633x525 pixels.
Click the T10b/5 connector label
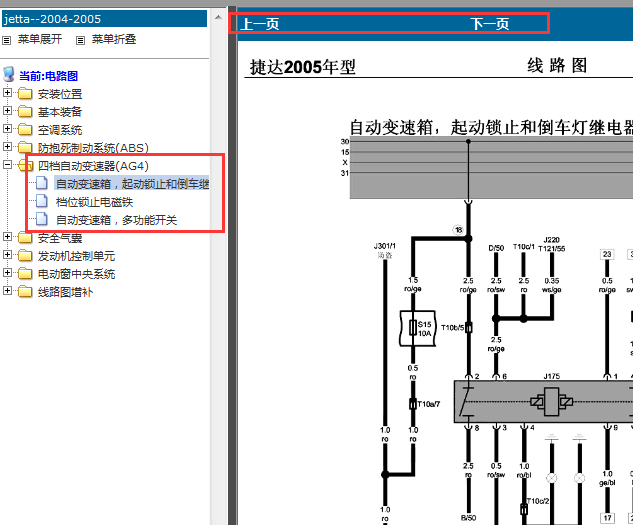tap(453, 328)
